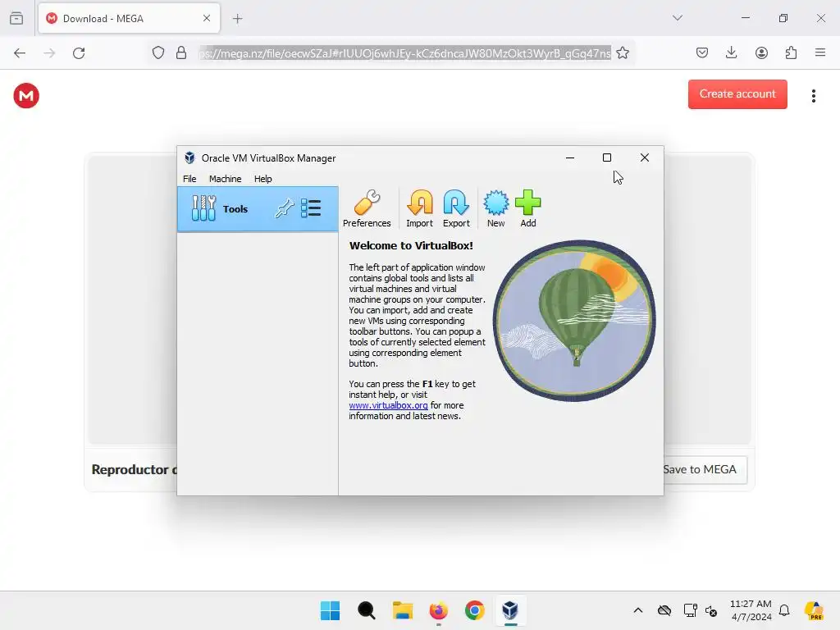Viewport: 840px width, 630px height.
Task: Open the Machine menu
Action: (x=225, y=179)
